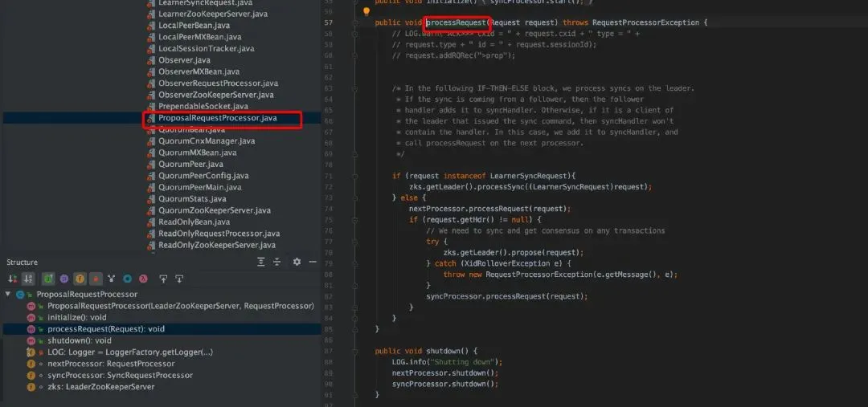The width and height of the screenshot is (868, 407).
Task: Open ReadOnlyBean.java file
Action: click(x=194, y=222)
